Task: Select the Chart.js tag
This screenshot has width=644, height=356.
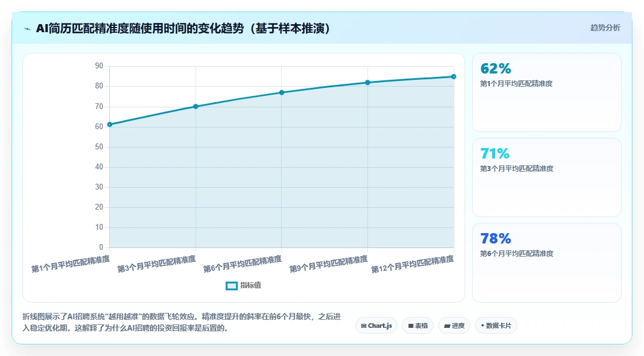Action: point(376,326)
